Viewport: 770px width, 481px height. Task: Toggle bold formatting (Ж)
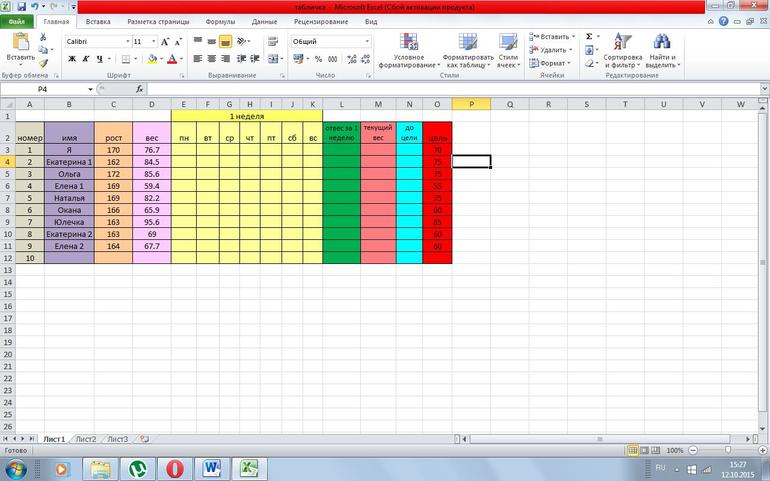pos(71,59)
